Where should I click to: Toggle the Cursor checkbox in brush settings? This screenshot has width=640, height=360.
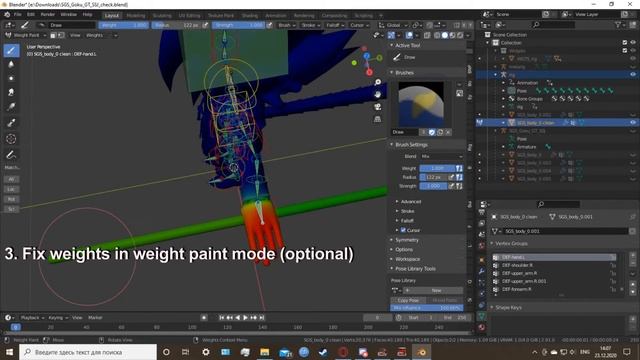[403, 230]
